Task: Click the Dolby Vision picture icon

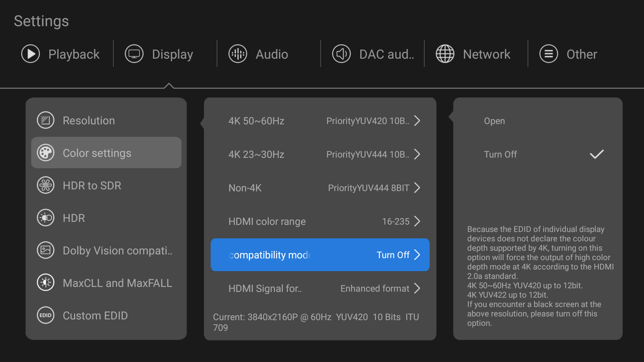Action: click(x=46, y=250)
